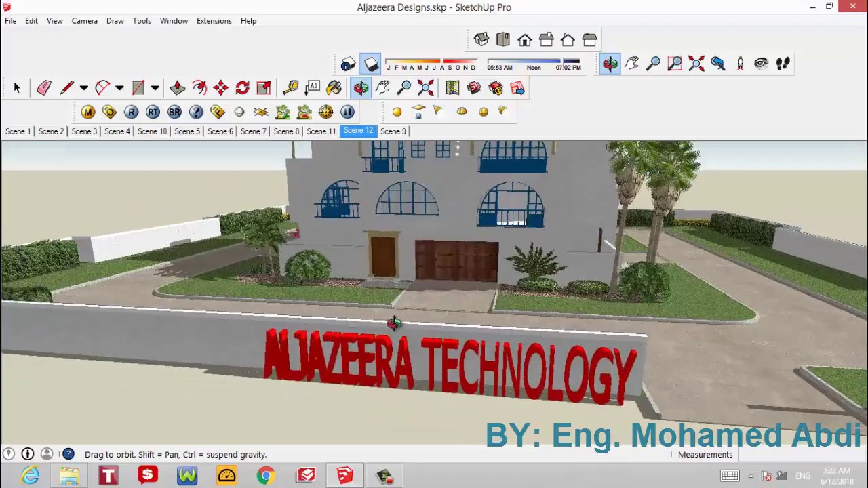The width and height of the screenshot is (868, 488).
Task: Open the Tools menu
Action: tap(142, 21)
